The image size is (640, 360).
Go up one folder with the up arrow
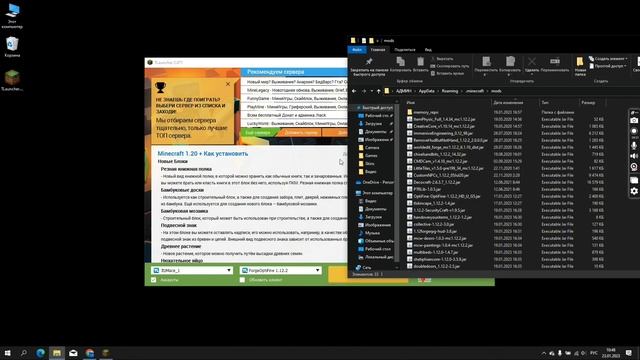point(378,91)
